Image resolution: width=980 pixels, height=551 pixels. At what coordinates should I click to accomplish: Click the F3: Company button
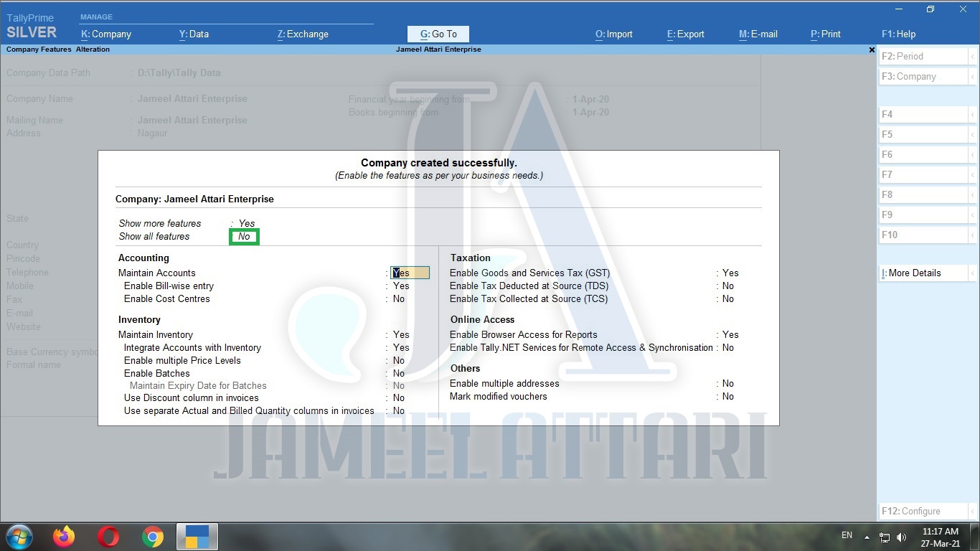(923, 76)
